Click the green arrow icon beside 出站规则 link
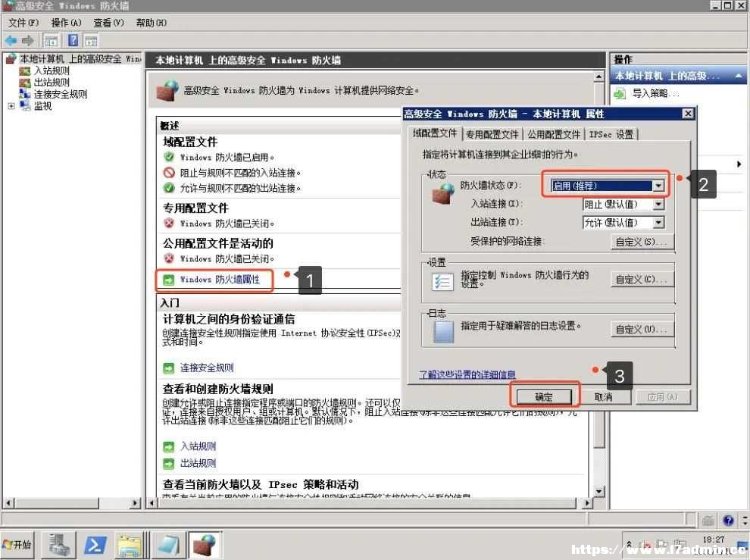Screen dimensions: 750x560 [168, 463]
